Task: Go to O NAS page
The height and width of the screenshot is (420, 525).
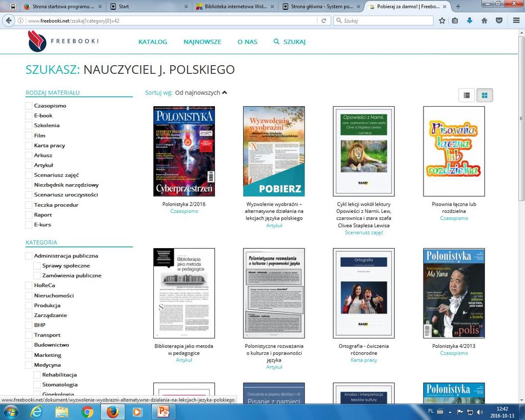Action: point(248,42)
